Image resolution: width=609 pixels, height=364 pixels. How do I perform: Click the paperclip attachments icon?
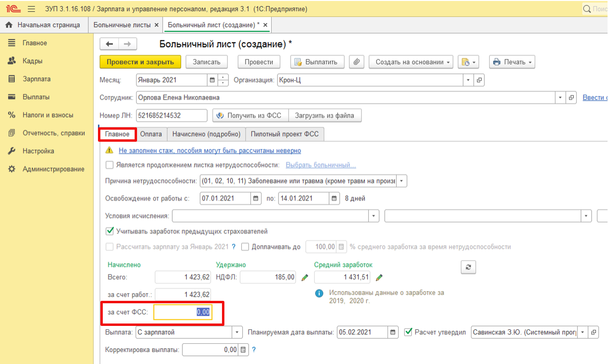[357, 62]
